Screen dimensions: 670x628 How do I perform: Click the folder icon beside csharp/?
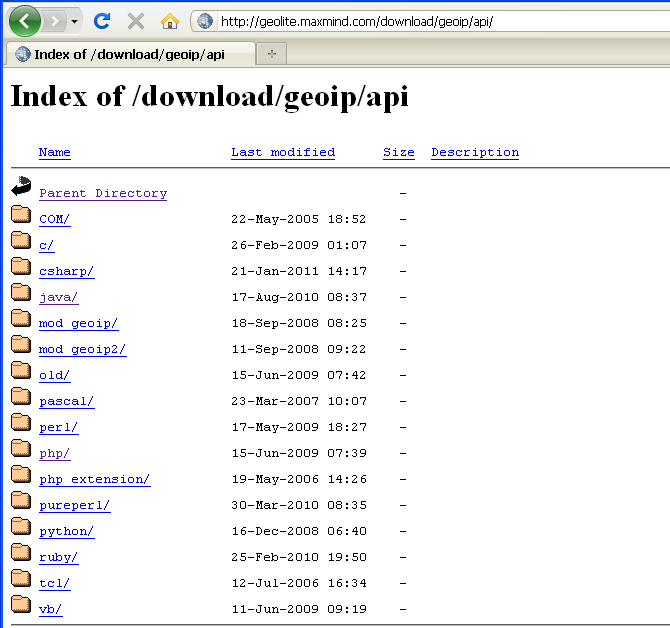pos(22,266)
